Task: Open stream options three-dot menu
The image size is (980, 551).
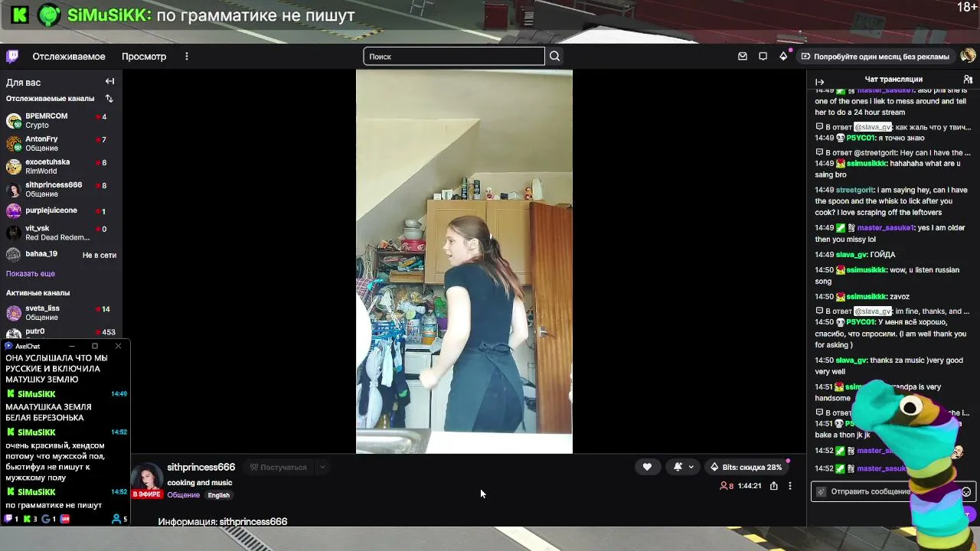Action: tap(790, 486)
